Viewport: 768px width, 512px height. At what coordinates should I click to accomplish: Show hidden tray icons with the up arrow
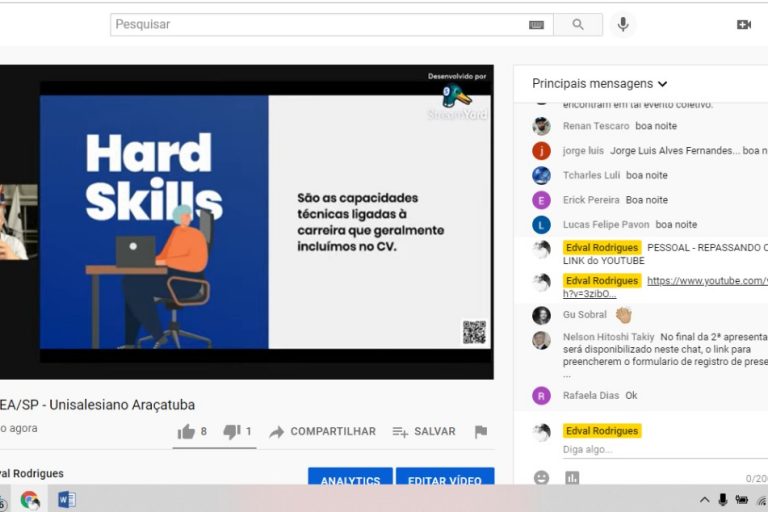(x=704, y=500)
